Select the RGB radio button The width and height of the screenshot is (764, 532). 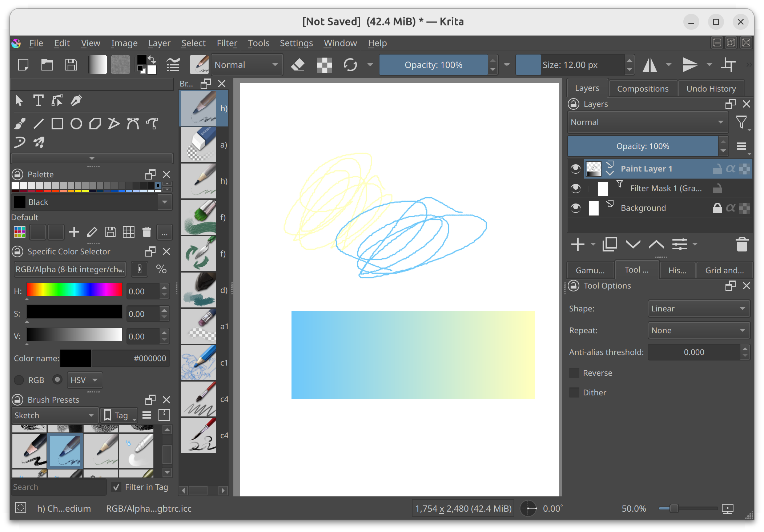point(19,380)
